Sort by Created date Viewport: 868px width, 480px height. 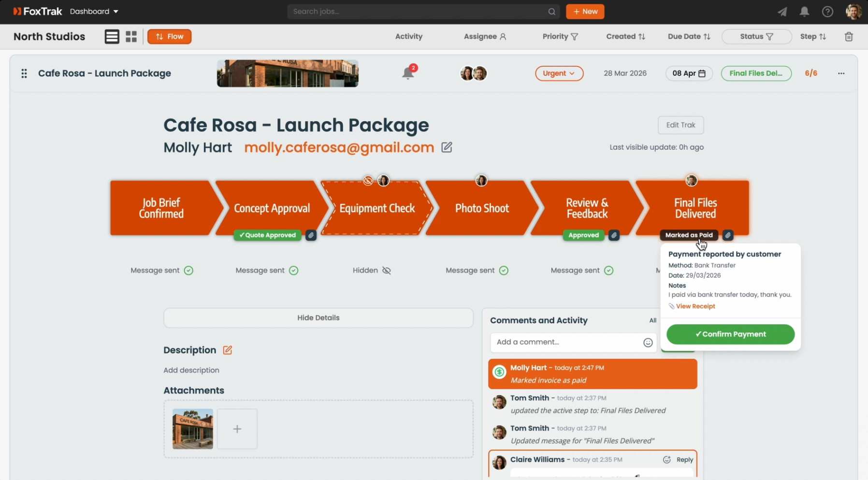click(626, 37)
